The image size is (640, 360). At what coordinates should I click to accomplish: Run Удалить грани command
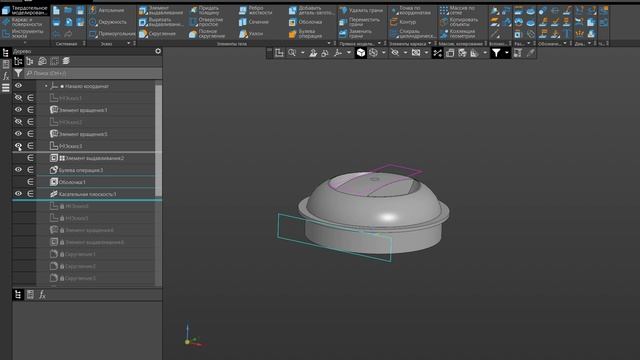click(362, 11)
